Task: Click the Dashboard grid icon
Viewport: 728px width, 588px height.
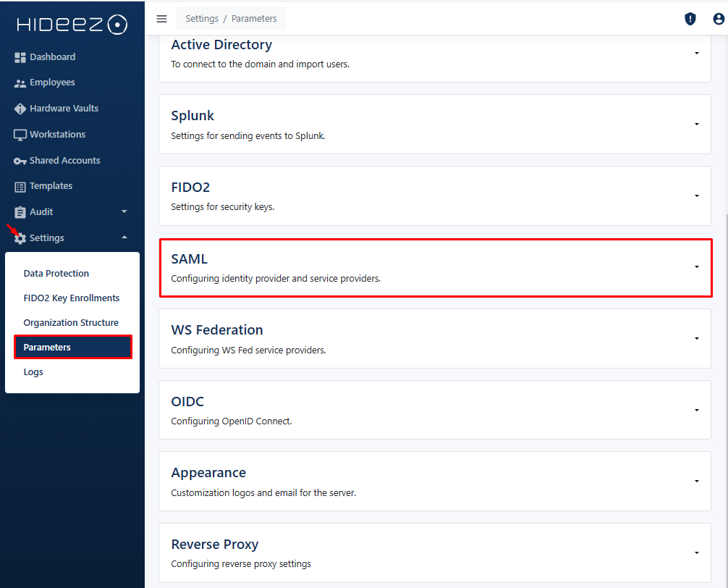Action: pyautogui.click(x=20, y=57)
